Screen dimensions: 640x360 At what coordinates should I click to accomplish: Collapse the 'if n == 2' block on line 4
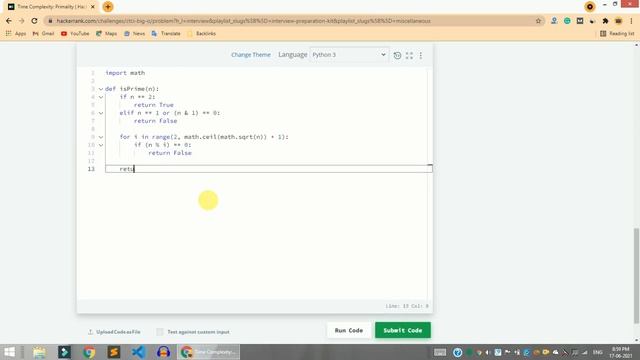101,97
